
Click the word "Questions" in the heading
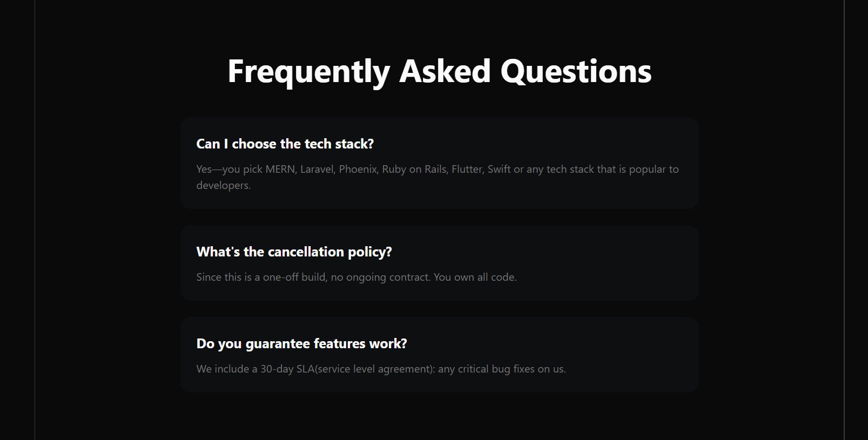pyautogui.click(x=576, y=71)
